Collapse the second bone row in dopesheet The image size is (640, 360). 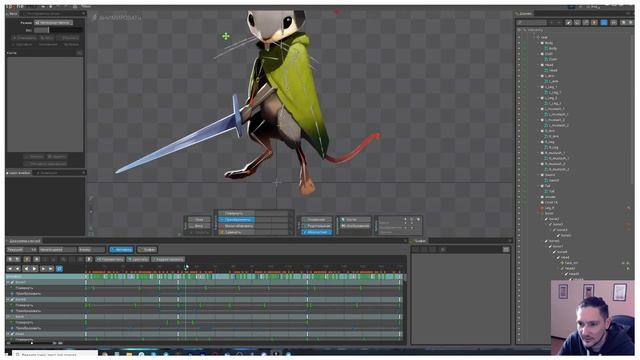click(9, 299)
